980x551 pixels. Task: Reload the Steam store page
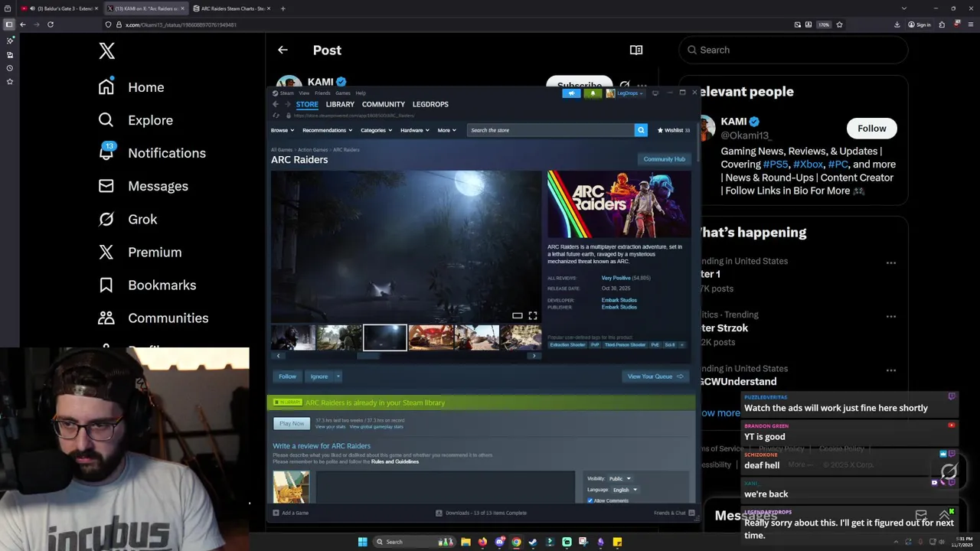click(276, 116)
